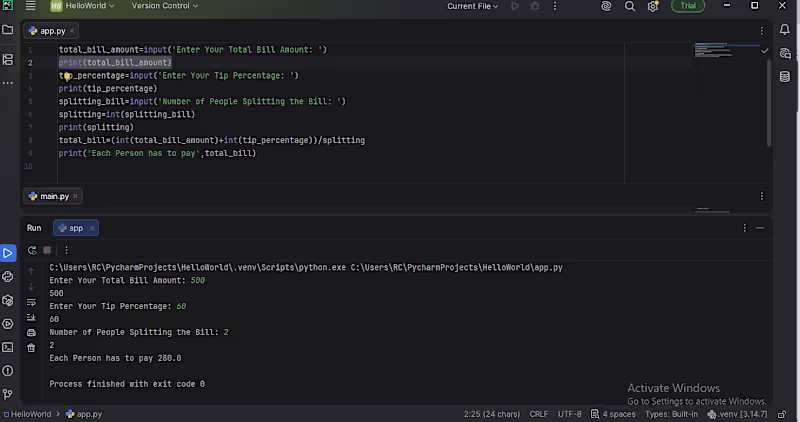Viewport: 800px width, 422px height.
Task: Select the Run tool window label
Action: point(34,228)
